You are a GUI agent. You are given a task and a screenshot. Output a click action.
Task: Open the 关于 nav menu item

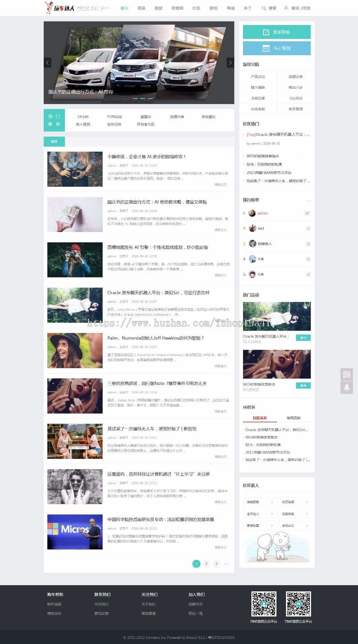pos(247,8)
